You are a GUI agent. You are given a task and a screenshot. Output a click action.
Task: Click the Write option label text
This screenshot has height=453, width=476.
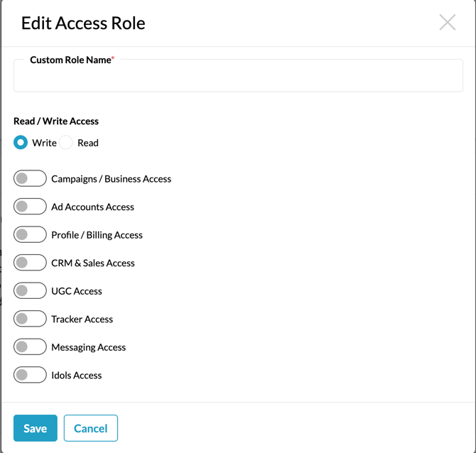44,143
